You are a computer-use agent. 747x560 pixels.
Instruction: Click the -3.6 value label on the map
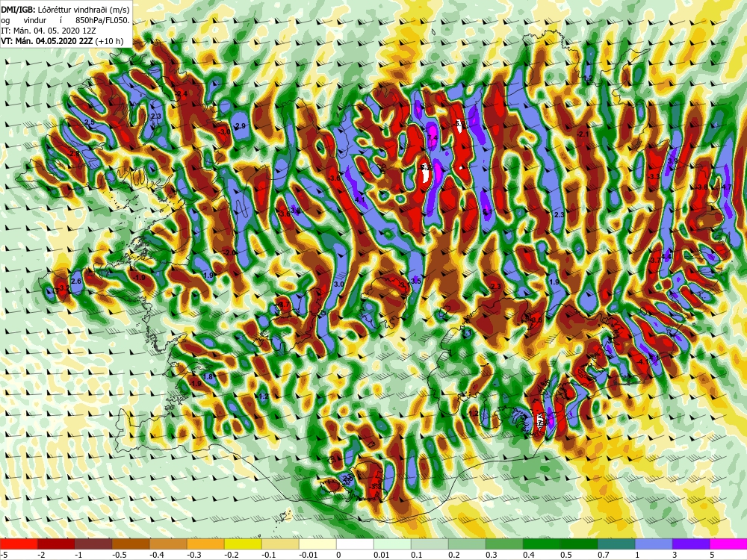point(335,178)
